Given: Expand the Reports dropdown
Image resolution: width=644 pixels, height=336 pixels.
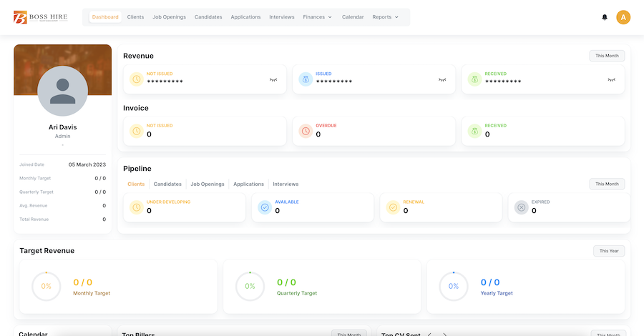Looking at the screenshot, I should pos(385,17).
